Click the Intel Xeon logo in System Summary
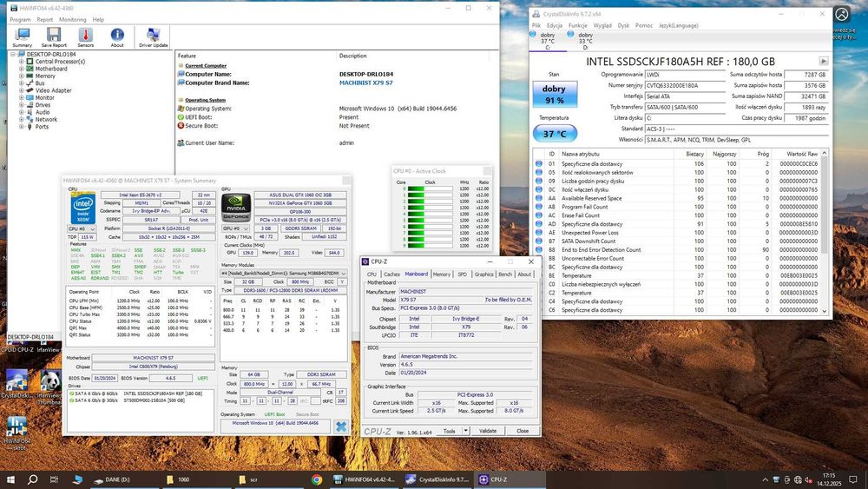 pyautogui.click(x=83, y=208)
